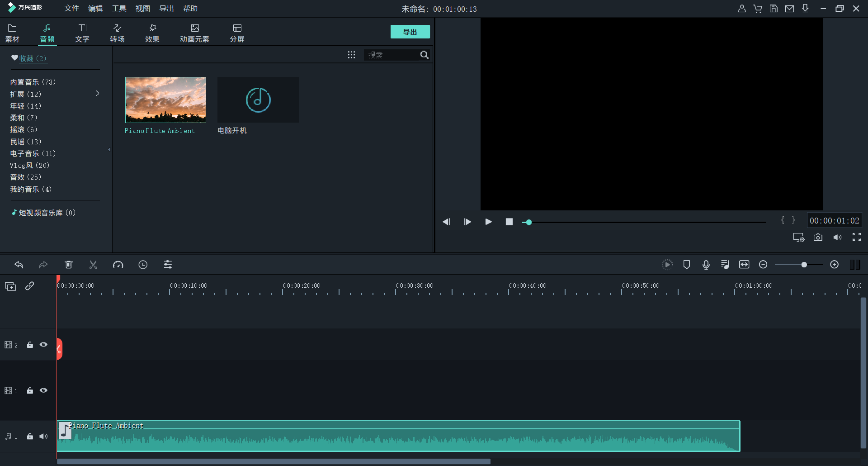The width and height of the screenshot is (868, 466).
Task: Collapse the media panel with the side arrow
Action: tap(108, 149)
